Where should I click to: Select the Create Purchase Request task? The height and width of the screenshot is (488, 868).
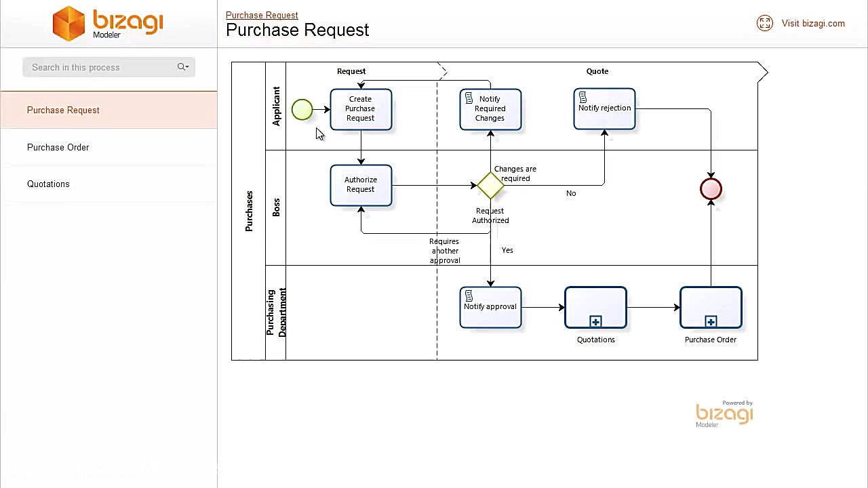click(360, 108)
